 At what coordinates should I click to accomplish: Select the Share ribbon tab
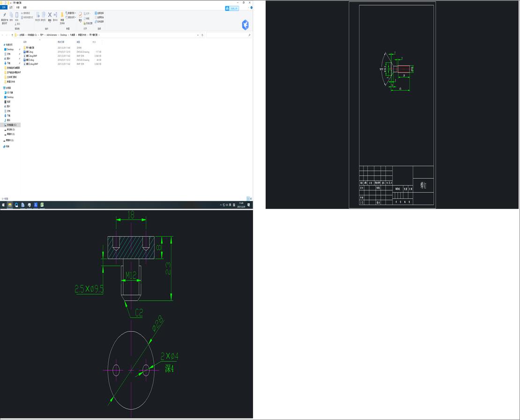[x=18, y=7]
